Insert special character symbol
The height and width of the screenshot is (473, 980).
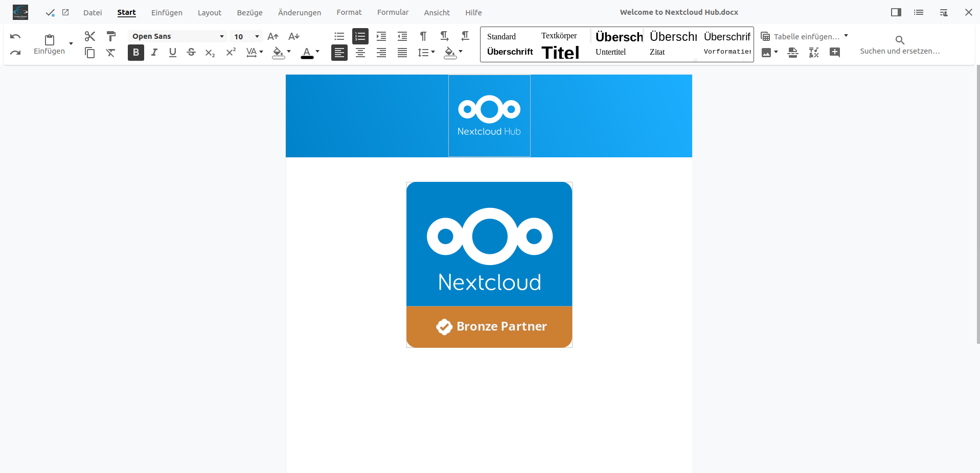pos(814,52)
